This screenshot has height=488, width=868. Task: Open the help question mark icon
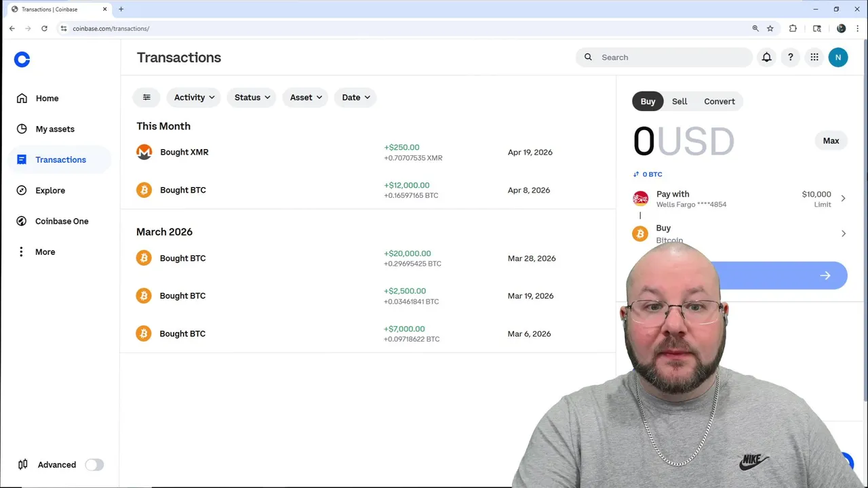(x=790, y=58)
